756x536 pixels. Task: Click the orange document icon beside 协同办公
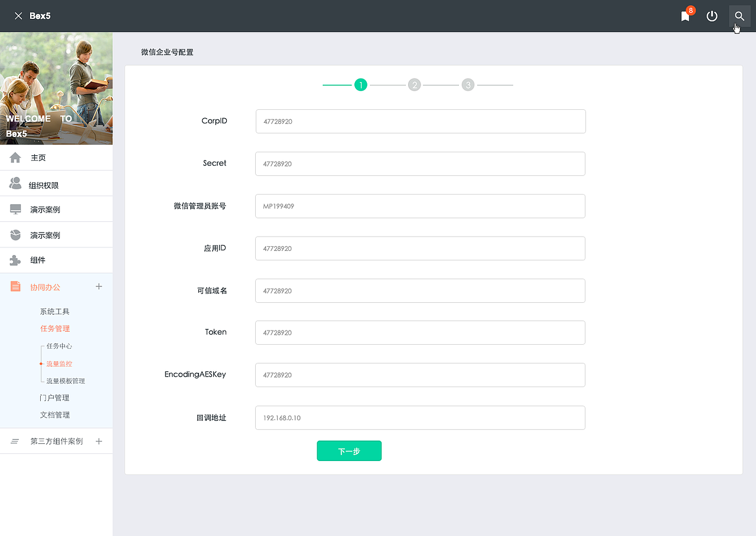click(x=16, y=286)
